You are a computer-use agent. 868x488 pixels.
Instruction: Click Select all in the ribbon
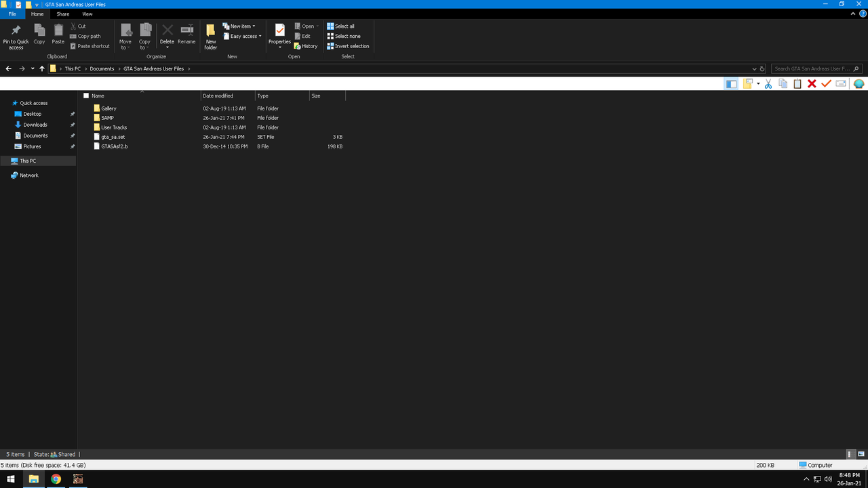(340, 26)
